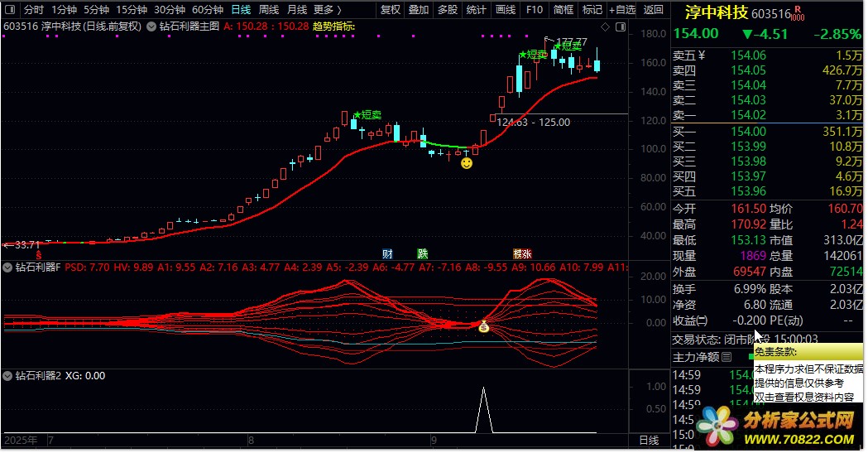This screenshot has height=453, width=868.
Task: Click the 跌 info marker
Action: [422, 253]
